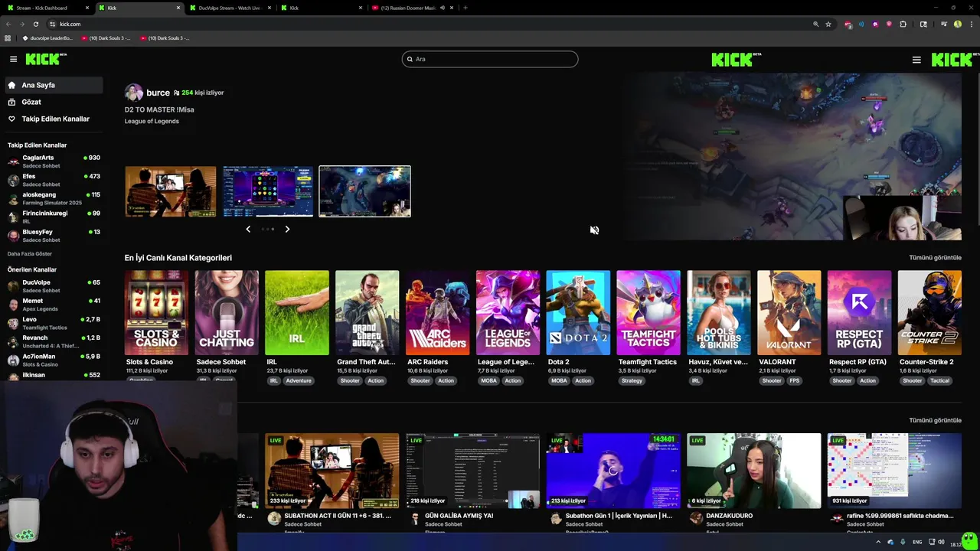Select the couple-on-couch featured thumbnail

[171, 191]
